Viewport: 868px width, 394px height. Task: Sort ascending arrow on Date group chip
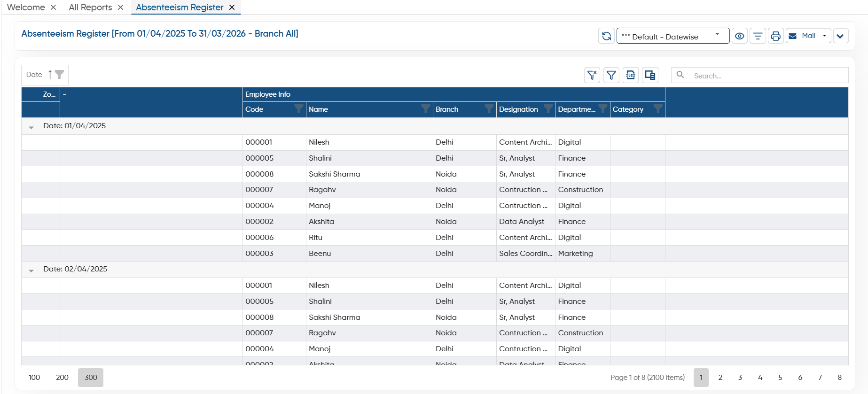click(50, 75)
